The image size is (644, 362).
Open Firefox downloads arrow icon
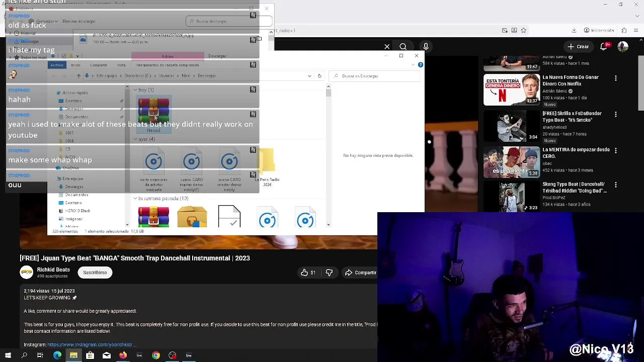[x=574, y=31]
